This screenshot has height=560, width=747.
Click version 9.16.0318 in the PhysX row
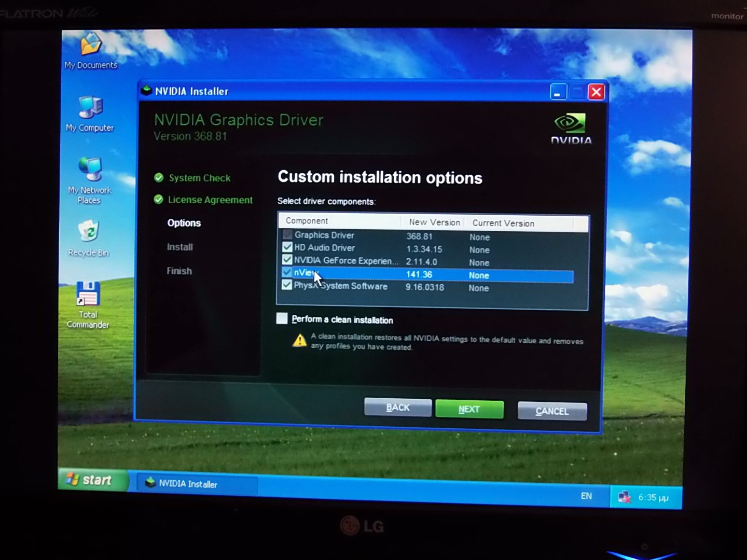[x=425, y=287]
